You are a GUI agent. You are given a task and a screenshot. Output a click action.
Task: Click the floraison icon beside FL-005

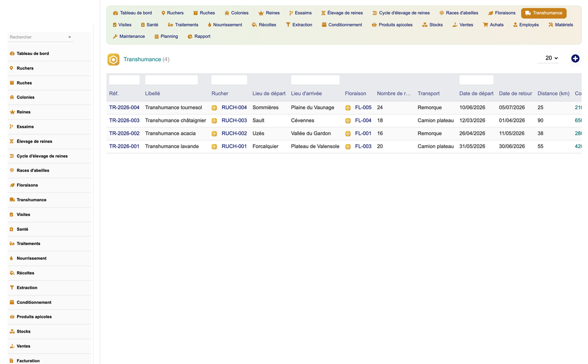coord(348,108)
